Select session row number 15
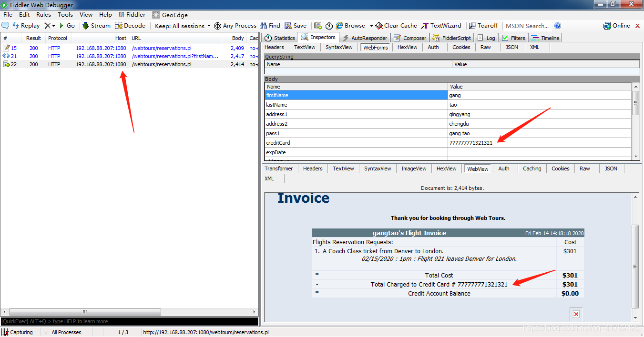This screenshot has width=644, height=337. pyautogui.click(x=129, y=48)
